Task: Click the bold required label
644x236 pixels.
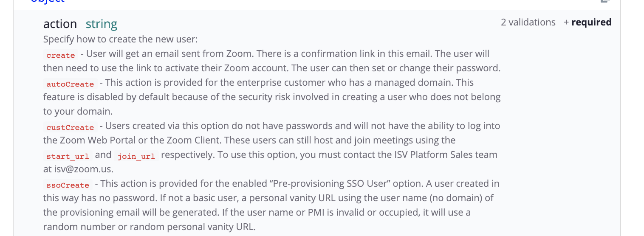Action: click(x=591, y=22)
